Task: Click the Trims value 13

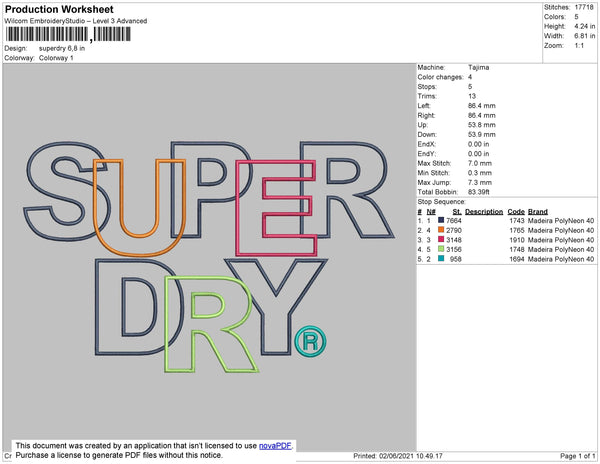Action: click(472, 96)
